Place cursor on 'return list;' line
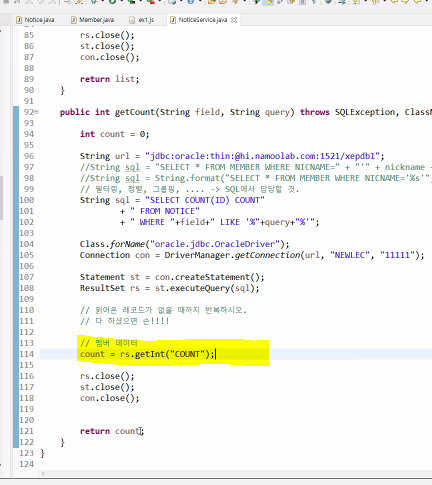Screen dimensions: 432x485 [110, 79]
